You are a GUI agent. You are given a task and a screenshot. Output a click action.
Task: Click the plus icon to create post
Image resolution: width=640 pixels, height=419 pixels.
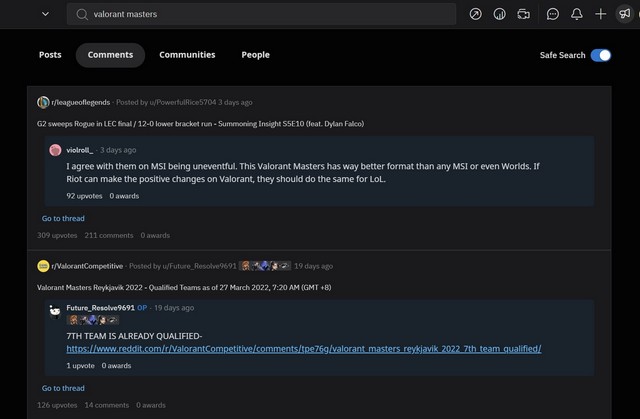(601, 14)
